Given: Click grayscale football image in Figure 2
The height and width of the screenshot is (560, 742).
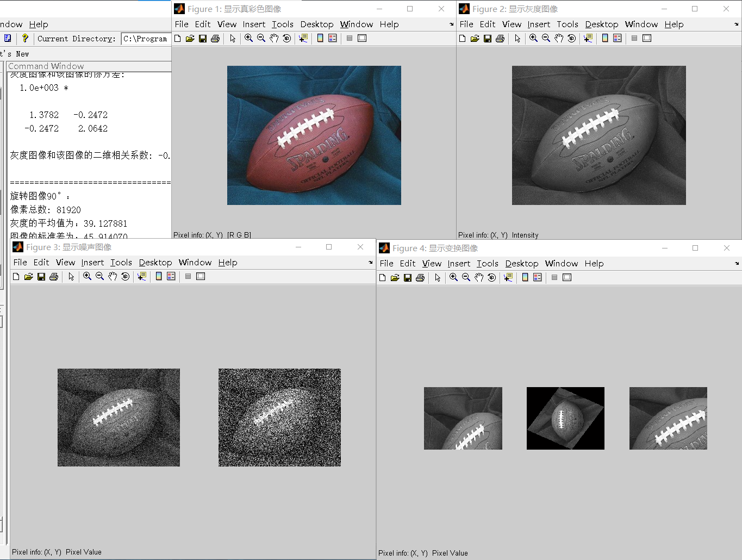Looking at the screenshot, I should coord(599,135).
